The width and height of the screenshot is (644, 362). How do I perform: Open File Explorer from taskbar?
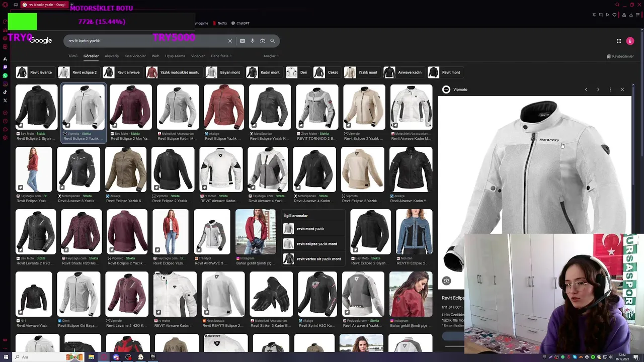tap(91, 357)
